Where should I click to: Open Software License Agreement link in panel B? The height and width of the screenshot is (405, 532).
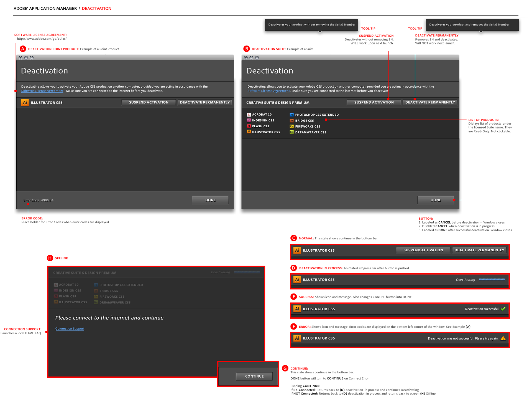268,91
